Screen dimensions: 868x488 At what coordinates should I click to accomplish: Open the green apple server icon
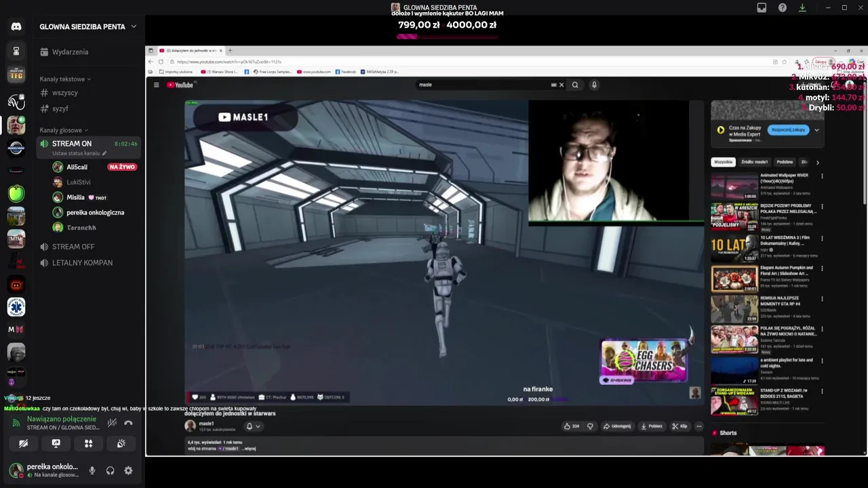[16, 193]
